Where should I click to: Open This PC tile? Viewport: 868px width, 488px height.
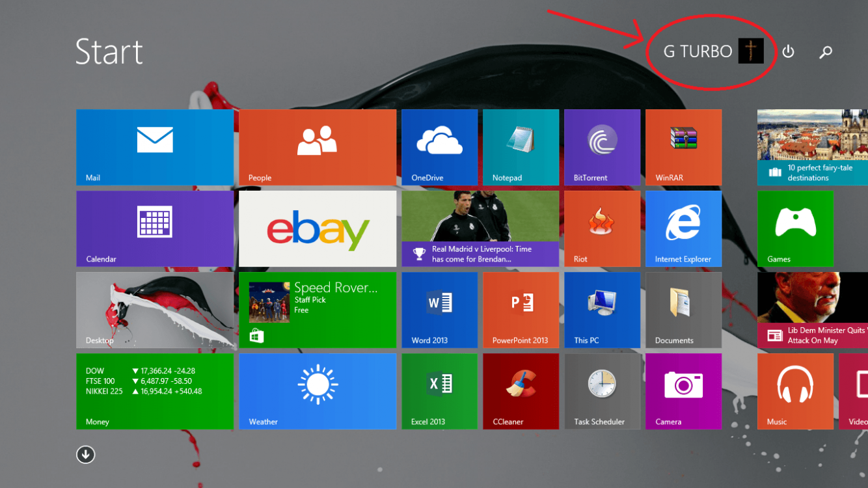click(x=603, y=310)
